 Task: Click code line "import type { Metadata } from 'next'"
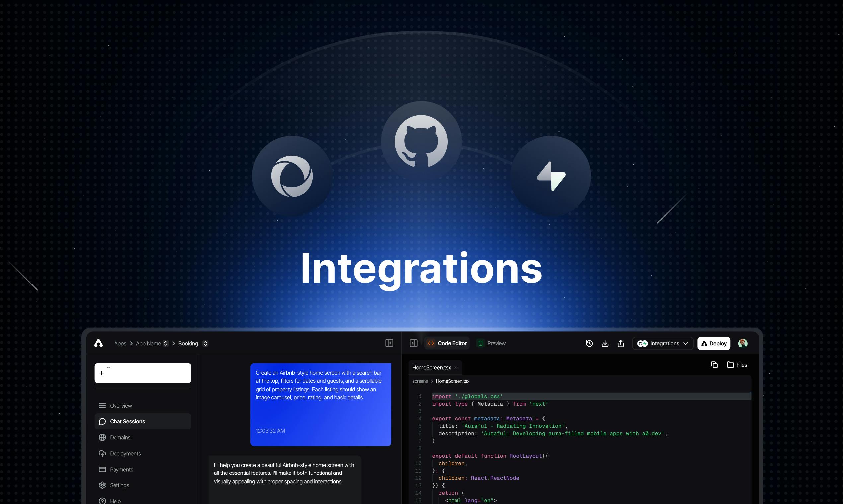pyautogui.click(x=490, y=404)
